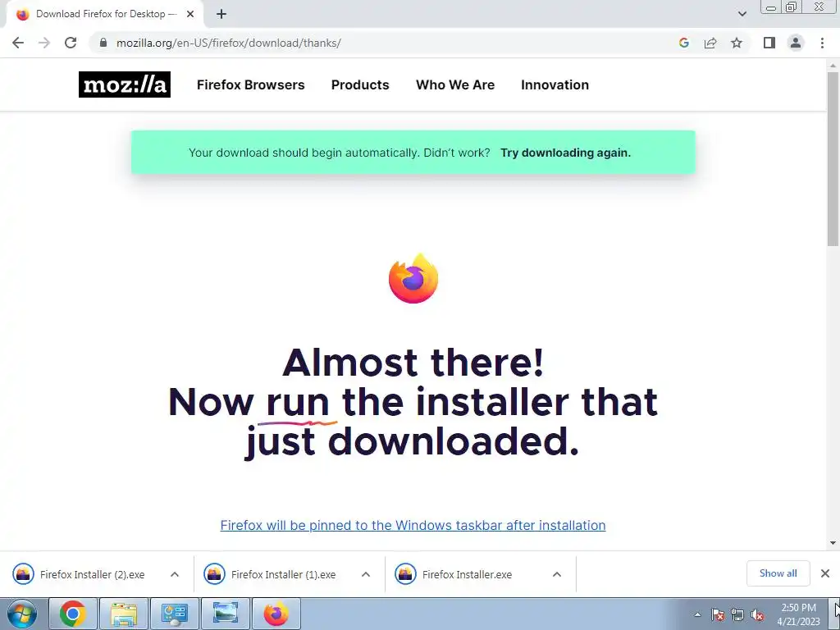This screenshot has height=630, width=840.
Task: Reload the current page
Action: click(x=71, y=43)
